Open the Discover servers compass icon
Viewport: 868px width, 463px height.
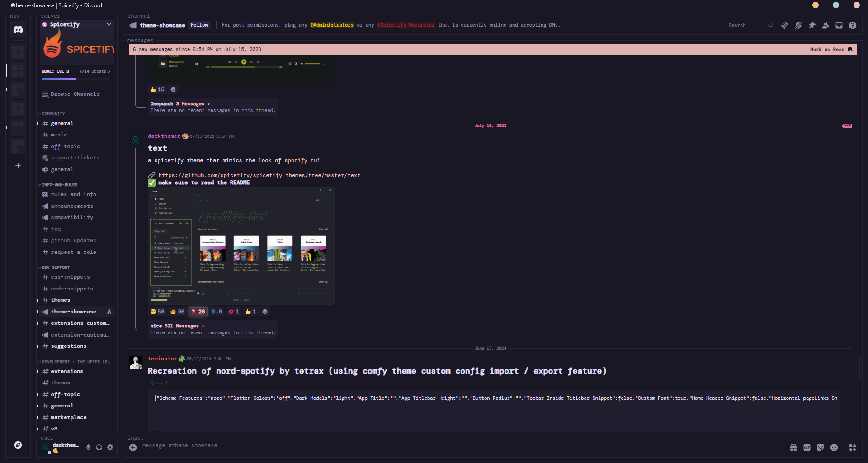point(18,445)
